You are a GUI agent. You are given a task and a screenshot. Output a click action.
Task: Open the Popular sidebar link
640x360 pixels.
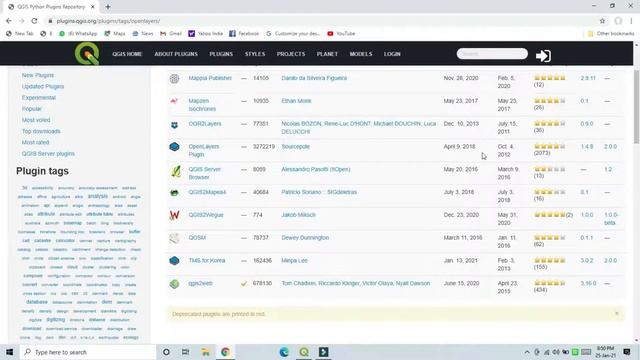[x=32, y=109]
